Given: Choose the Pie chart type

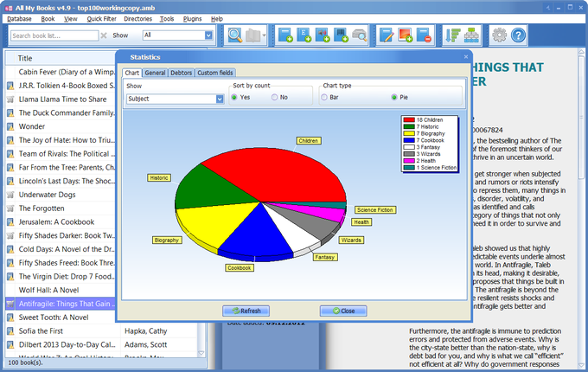Looking at the screenshot, I should click(x=394, y=97).
